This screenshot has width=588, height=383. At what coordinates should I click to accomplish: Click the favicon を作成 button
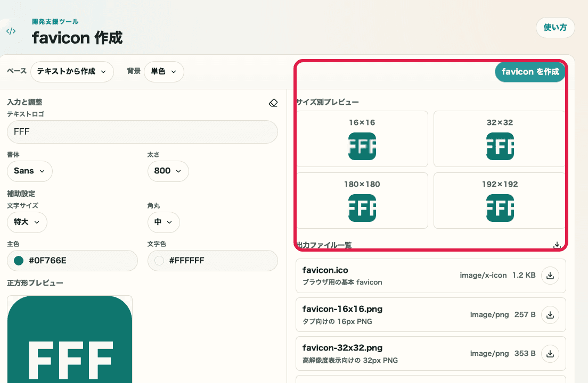pyautogui.click(x=530, y=72)
